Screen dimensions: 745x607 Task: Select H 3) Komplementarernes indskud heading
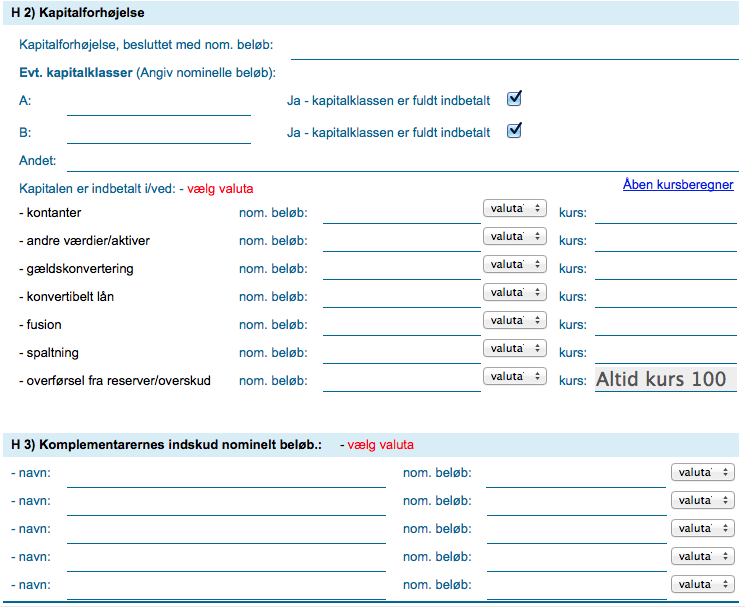click(166, 445)
